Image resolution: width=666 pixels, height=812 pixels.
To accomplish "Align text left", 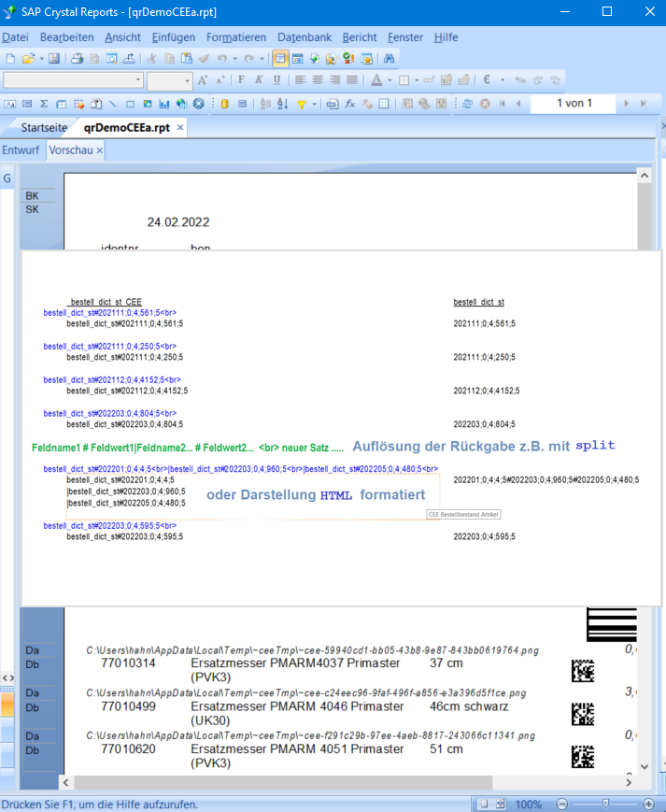I will coord(300,79).
